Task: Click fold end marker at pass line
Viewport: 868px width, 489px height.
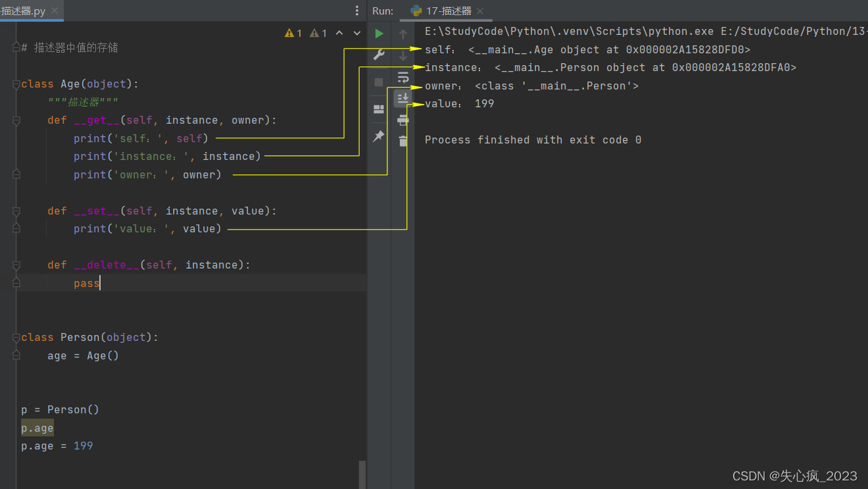Action: pos(16,283)
